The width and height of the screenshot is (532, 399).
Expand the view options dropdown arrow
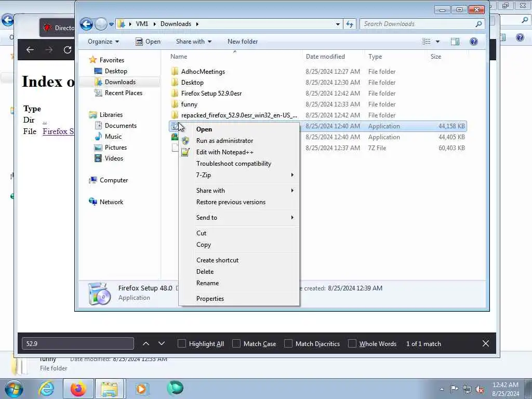437,42
